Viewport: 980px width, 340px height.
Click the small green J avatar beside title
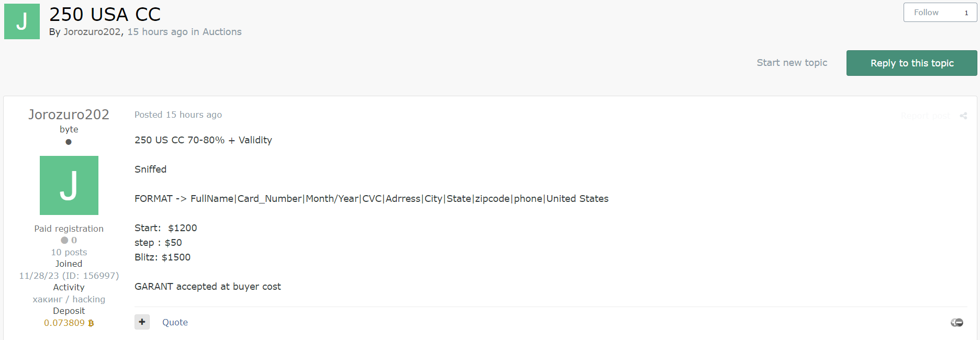tap(22, 21)
